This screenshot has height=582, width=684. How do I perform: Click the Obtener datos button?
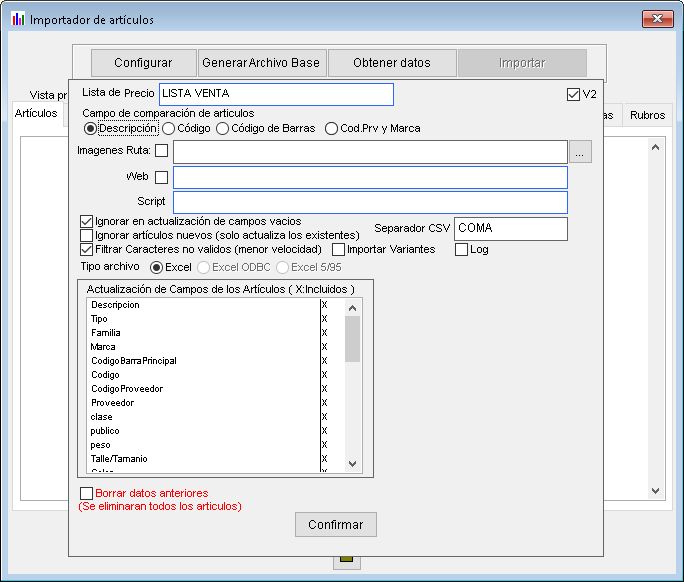pyautogui.click(x=392, y=63)
